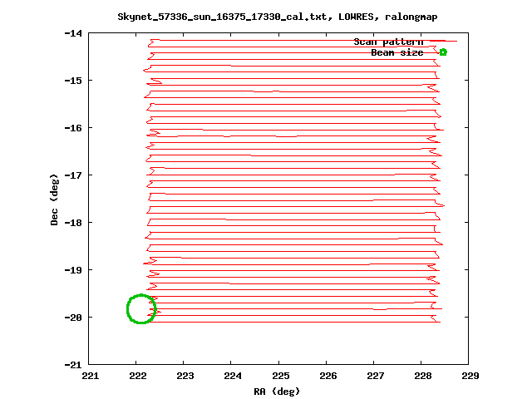This screenshot has height=399, width=532.
Task: Click the 'Beam size' legend label
Action: [397, 52]
